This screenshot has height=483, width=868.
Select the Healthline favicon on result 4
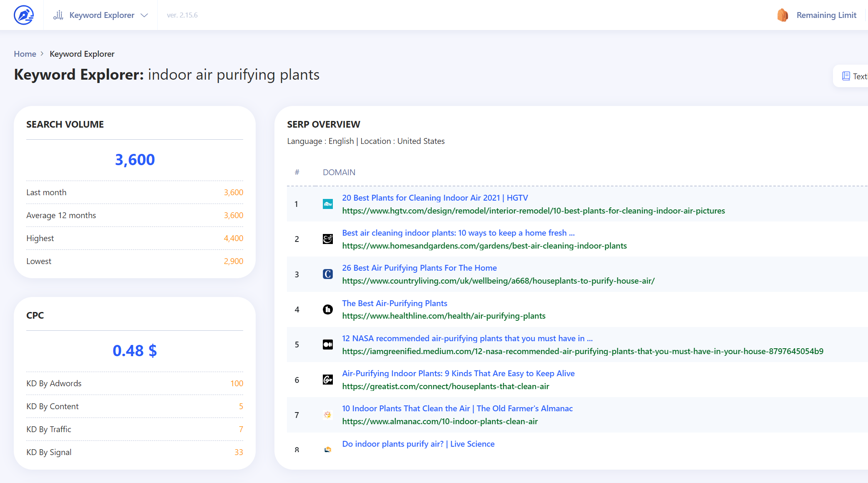pyautogui.click(x=328, y=309)
